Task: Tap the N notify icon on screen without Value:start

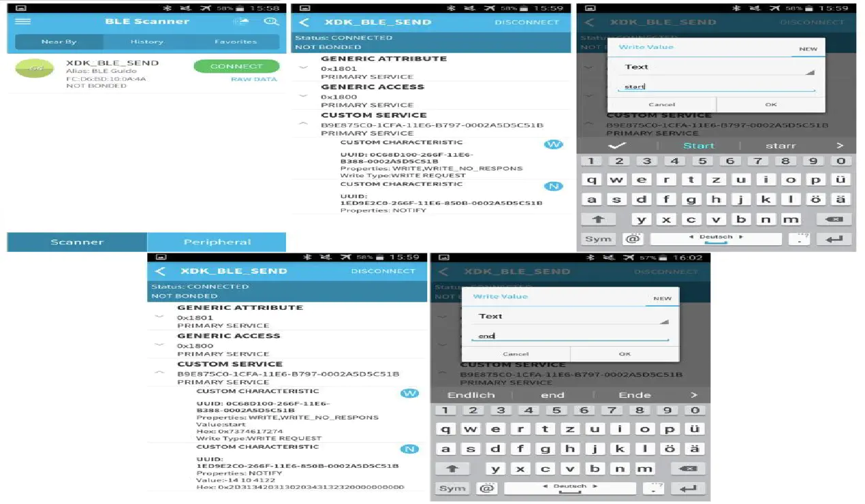Action: [x=553, y=187]
